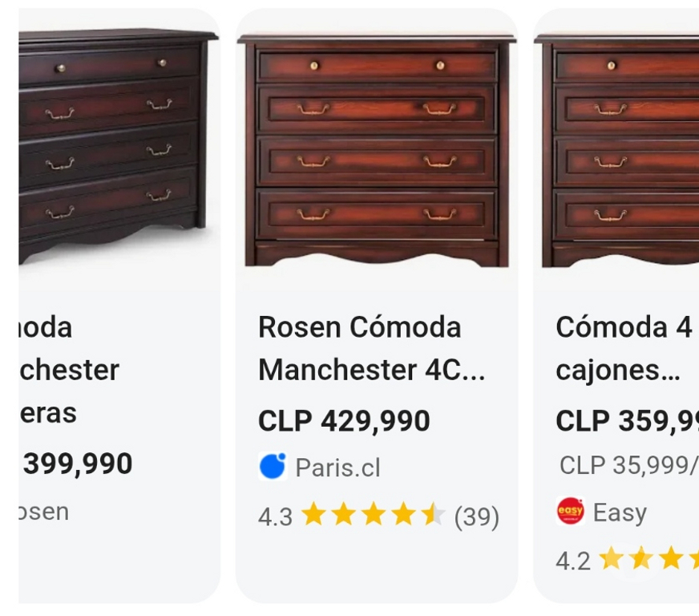The image size is (699, 616).
Task: Click the half-filled star in the 4.3 rating
Action: click(x=434, y=516)
